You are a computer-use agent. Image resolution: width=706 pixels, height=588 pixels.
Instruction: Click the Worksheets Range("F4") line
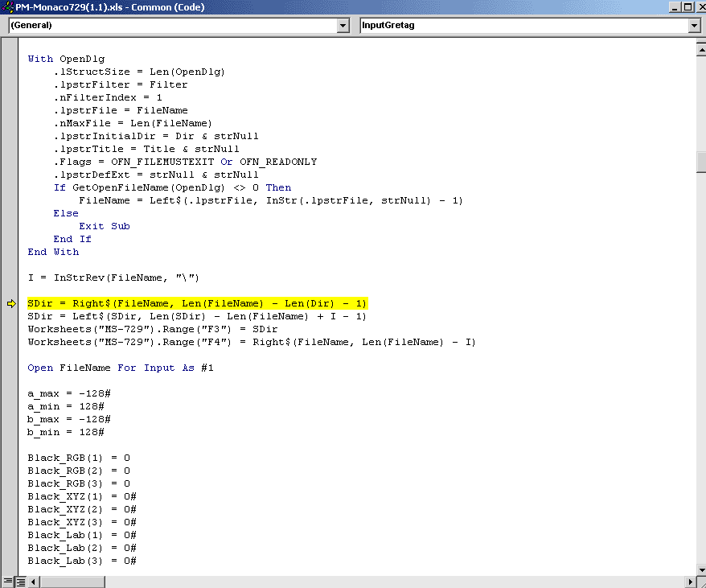point(252,342)
